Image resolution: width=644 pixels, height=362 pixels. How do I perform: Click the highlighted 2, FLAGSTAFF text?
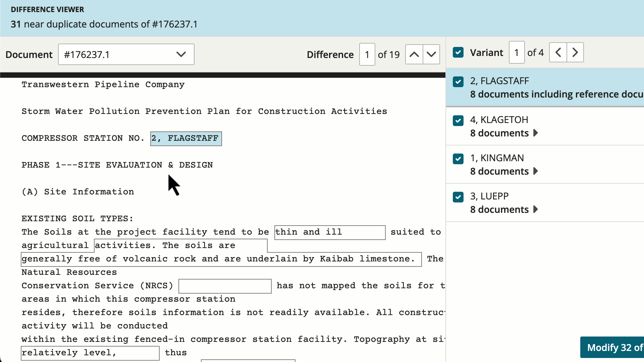pyautogui.click(x=186, y=138)
